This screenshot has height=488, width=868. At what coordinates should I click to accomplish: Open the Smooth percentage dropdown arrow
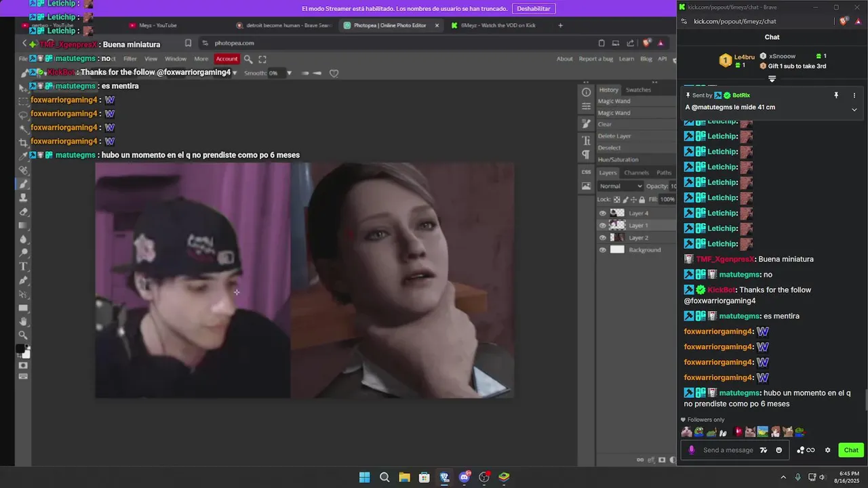[289, 73]
